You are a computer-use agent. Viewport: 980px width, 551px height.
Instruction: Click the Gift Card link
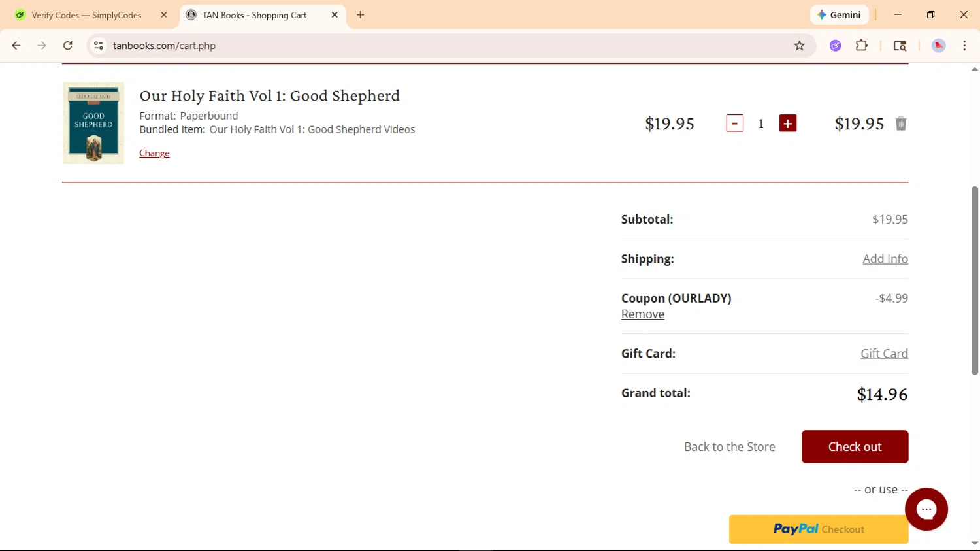click(884, 354)
